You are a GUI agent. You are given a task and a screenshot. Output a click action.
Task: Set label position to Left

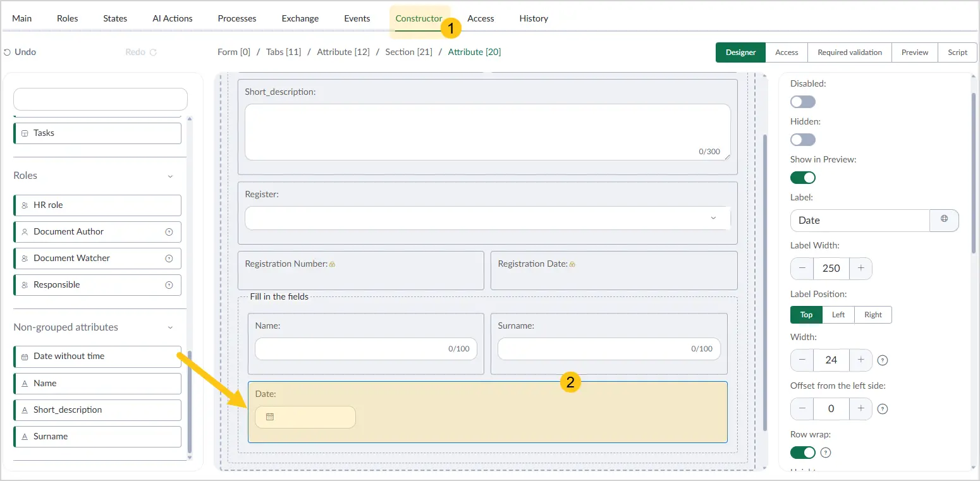pos(838,315)
